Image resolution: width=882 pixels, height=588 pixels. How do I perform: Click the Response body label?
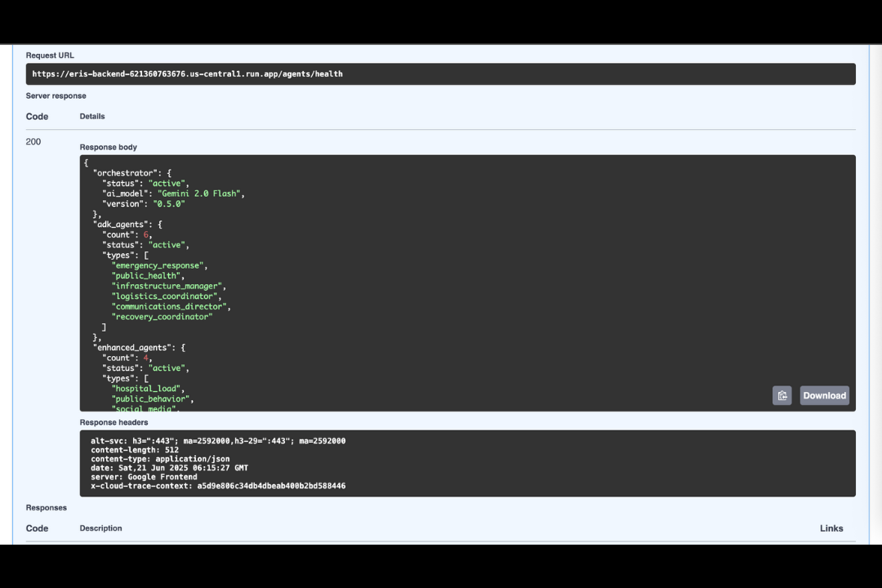(x=109, y=148)
